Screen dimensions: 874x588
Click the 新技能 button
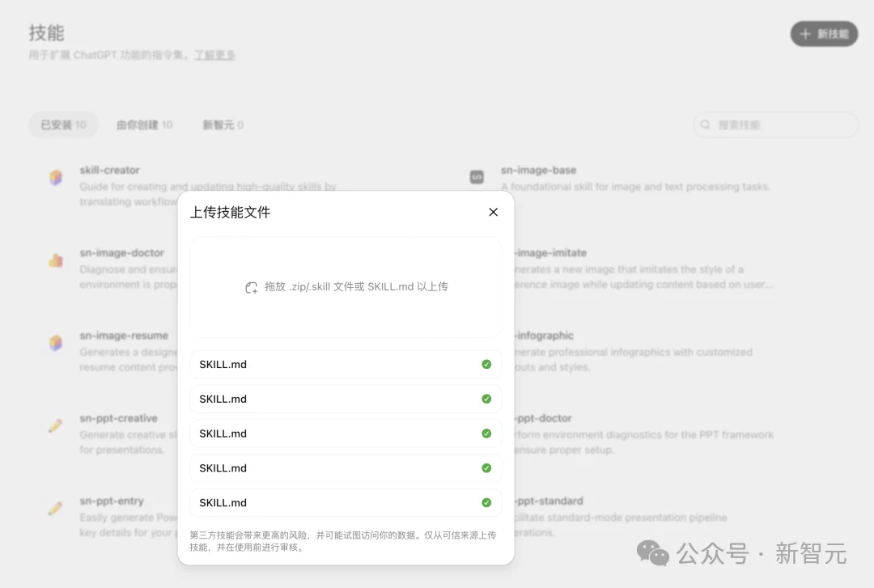(824, 34)
